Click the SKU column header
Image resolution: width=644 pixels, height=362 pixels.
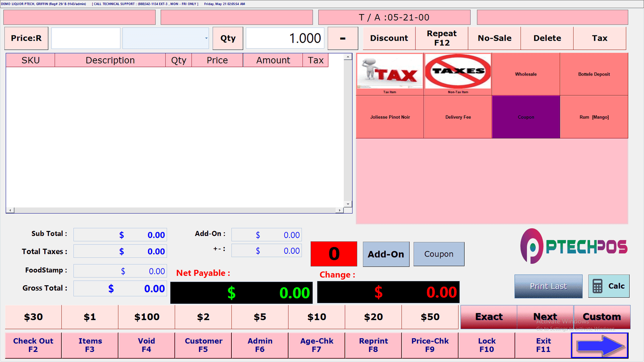[x=31, y=60]
